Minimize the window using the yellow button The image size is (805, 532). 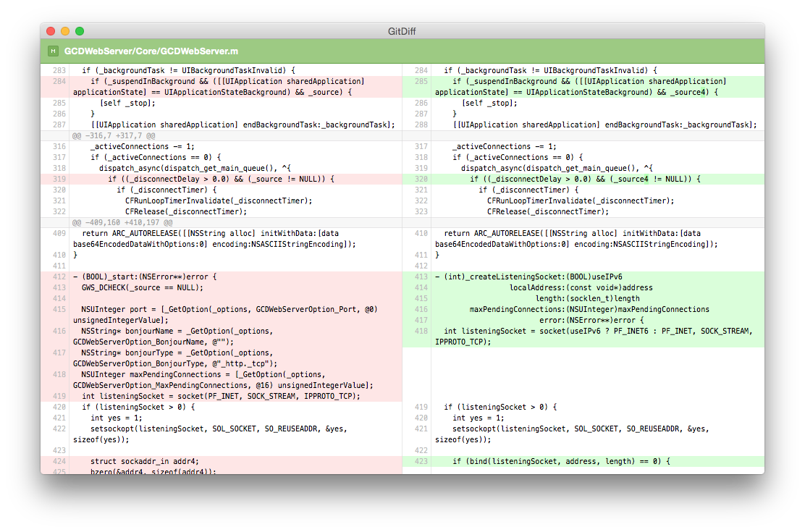[x=65, y=31]
